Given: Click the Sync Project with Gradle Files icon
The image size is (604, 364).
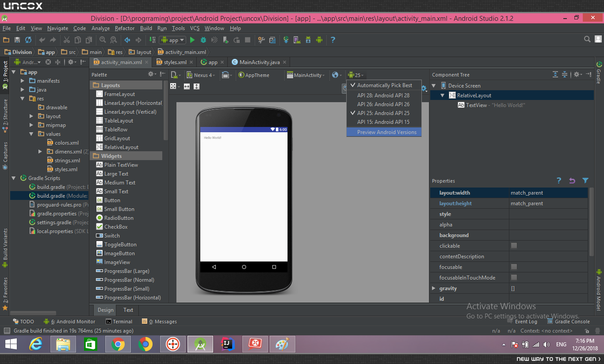Looking at the screenshot, I should point(286,40).
